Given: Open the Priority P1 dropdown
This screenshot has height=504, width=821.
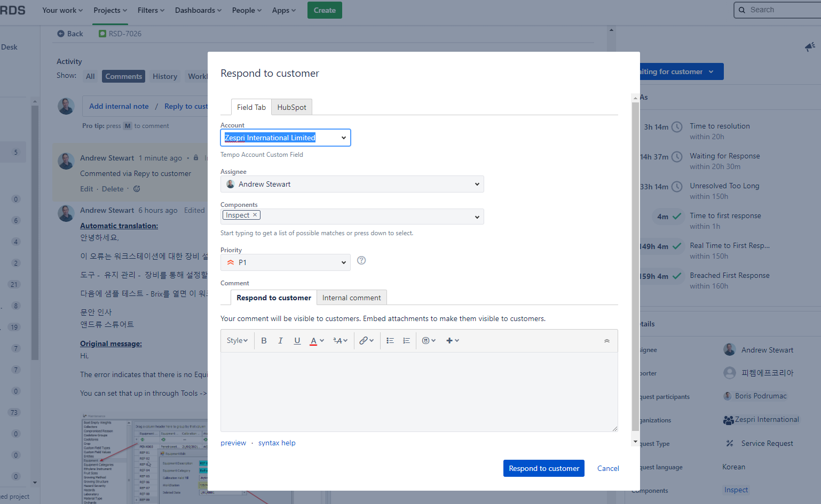Looking at the screenshot, I should click(x=286, y=262).
